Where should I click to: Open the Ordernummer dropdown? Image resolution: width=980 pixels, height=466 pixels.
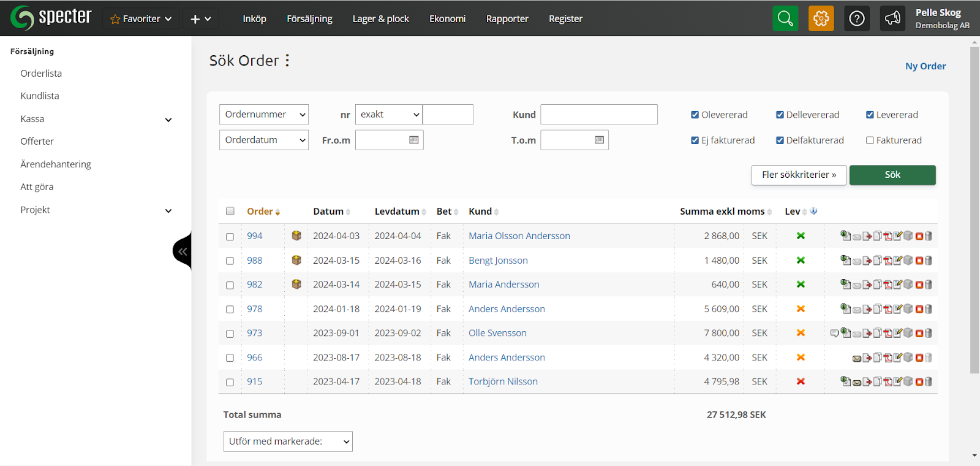click(x=263, y=115)
